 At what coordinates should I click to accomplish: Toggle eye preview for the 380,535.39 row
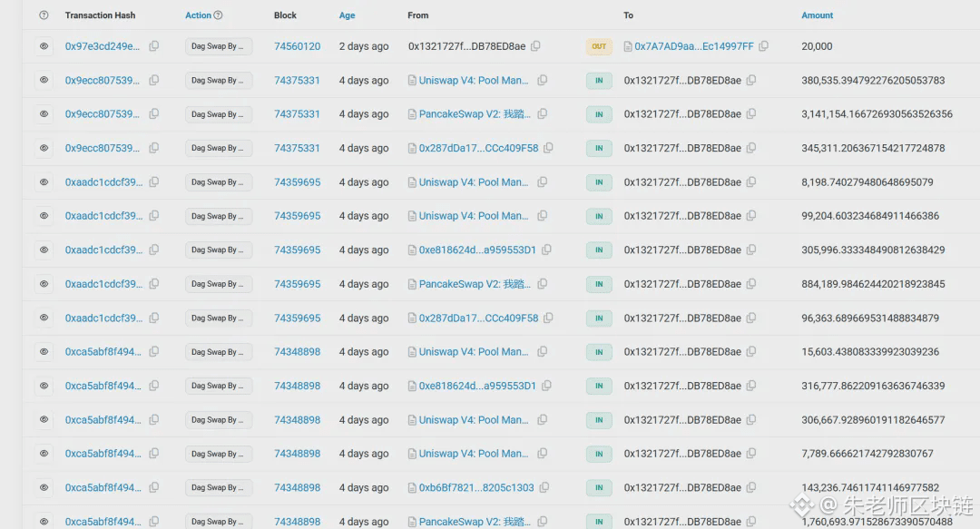44,80
